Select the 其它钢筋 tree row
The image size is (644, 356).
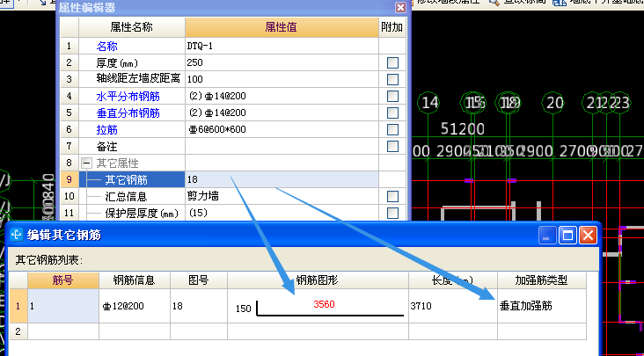coord(131,179)
